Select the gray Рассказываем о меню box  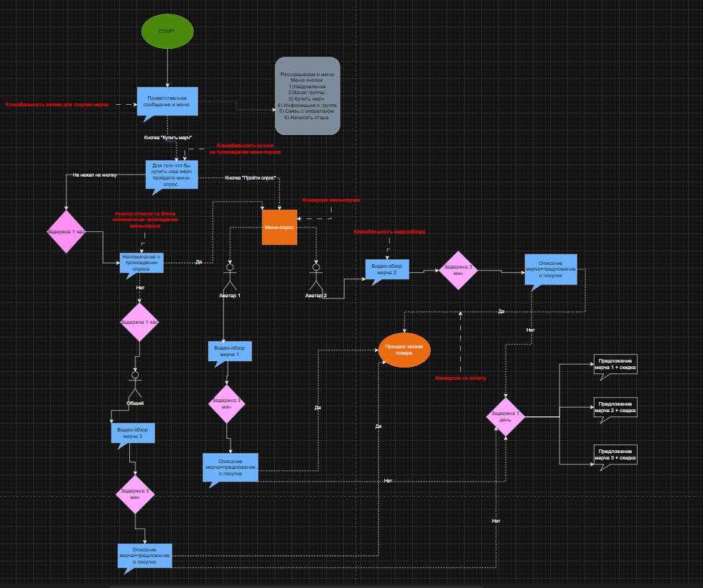307,96
